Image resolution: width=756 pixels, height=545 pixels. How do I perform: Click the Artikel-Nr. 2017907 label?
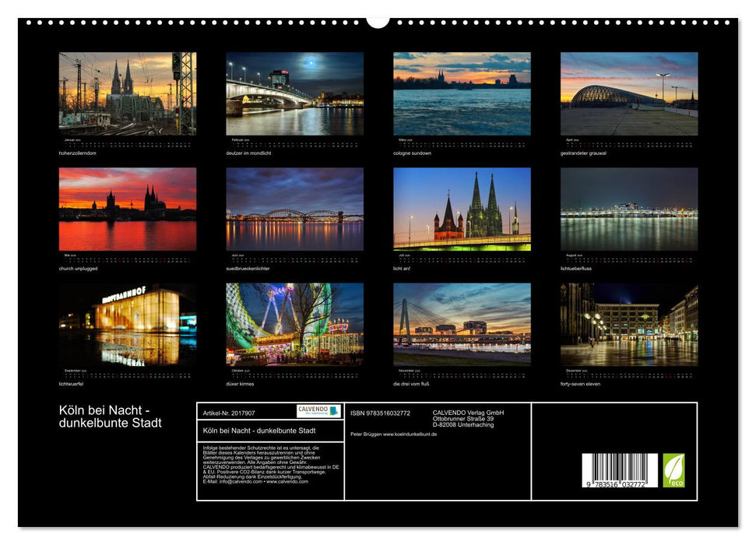(x=230, y=413)
